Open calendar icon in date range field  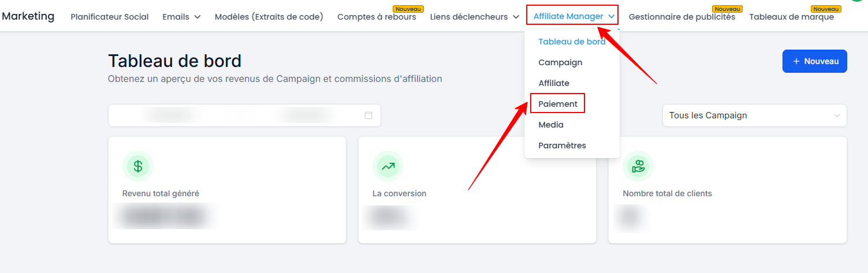click(x=368, y=115)
